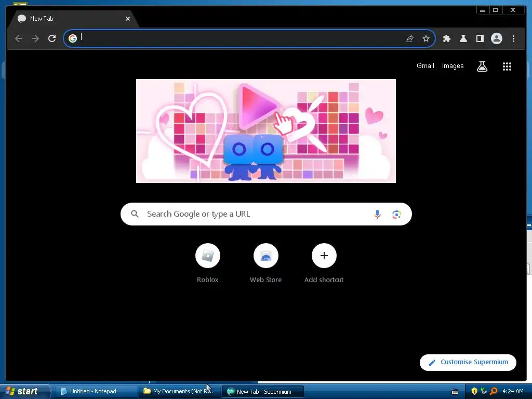Minimize the Supermium window

482,10
